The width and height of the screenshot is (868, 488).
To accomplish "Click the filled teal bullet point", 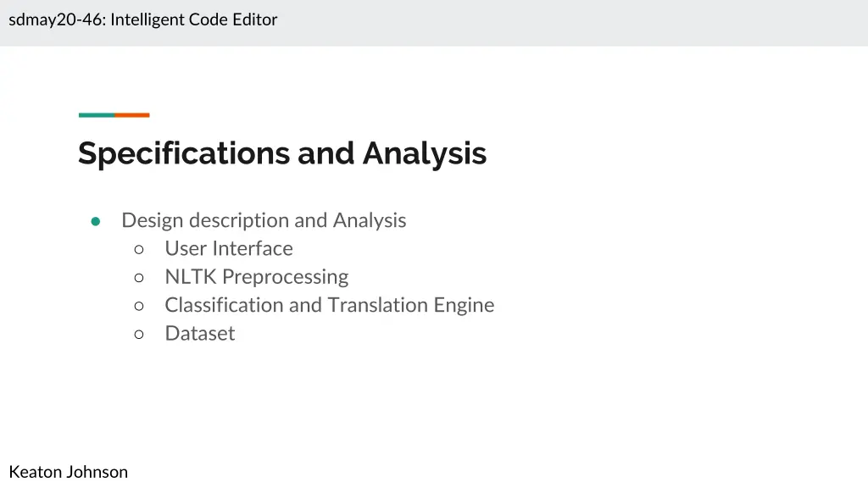I will [96, 221].
